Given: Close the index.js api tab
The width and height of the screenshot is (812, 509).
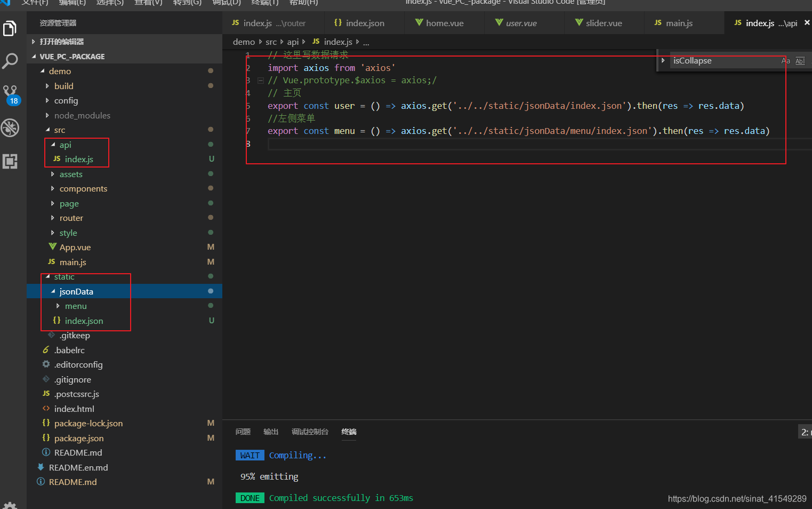Looking at the screenshot, I should pos(807,22).
